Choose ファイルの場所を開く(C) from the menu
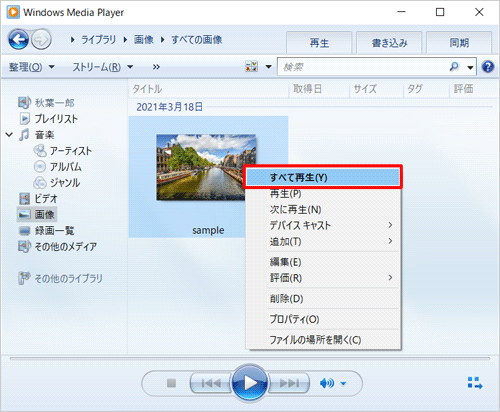 [x=323, y=340]
